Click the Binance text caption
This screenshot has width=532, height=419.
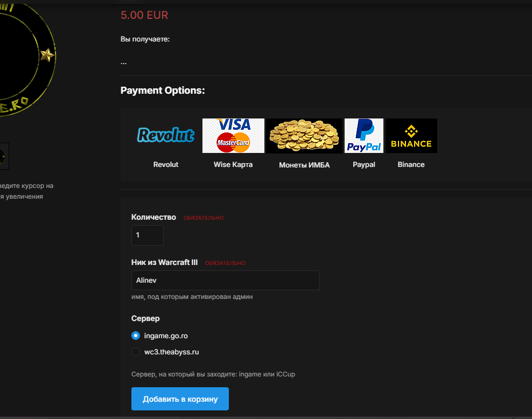click(411, 164)
